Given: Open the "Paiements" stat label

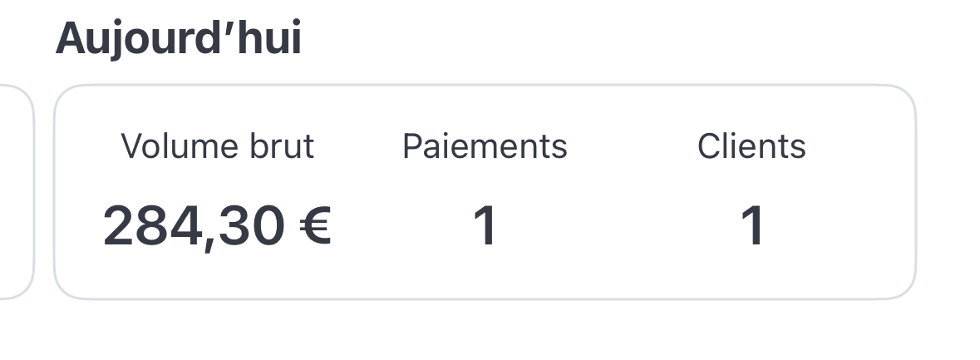Looking at the screenshot, I should [x=485, y=146].
